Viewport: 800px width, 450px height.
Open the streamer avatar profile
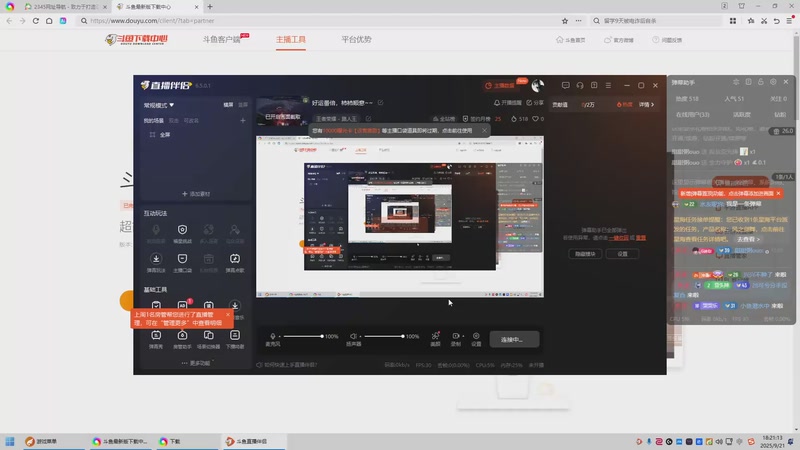pyautogui.click(x=537, y=85)
